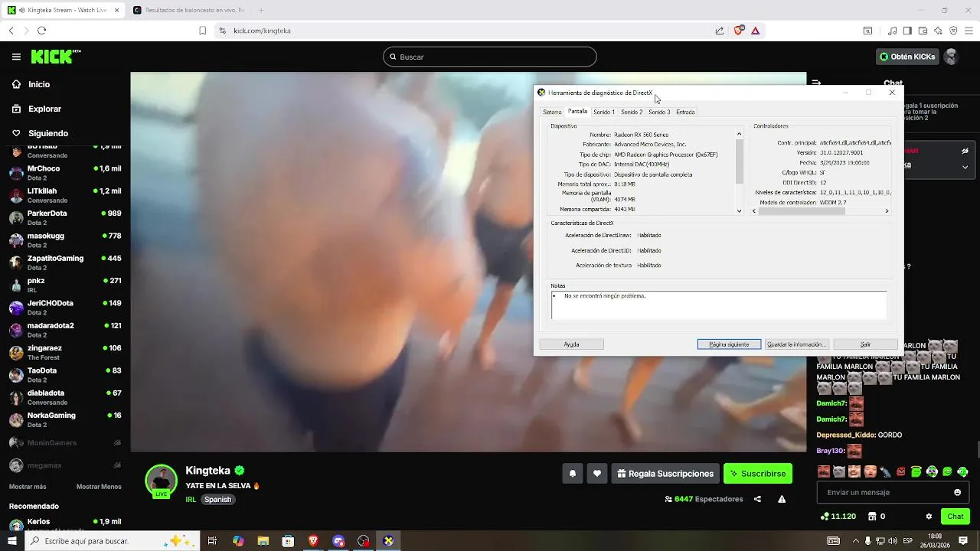
Task: Switch to the Sonido 2 tab
Action: (x=632, y=112)
